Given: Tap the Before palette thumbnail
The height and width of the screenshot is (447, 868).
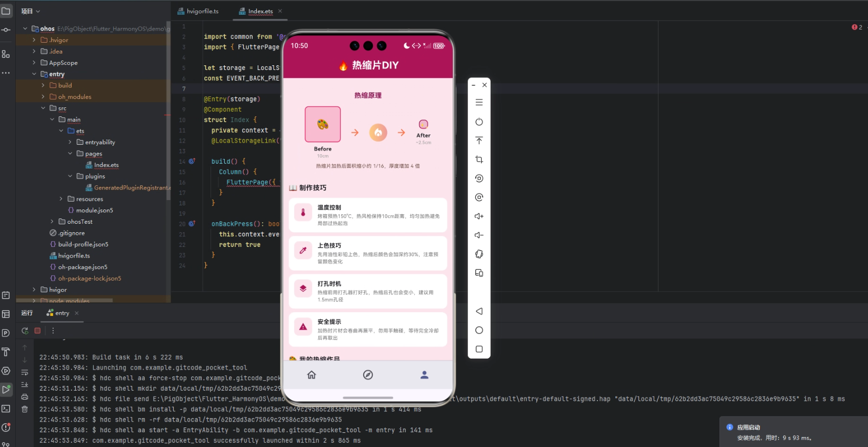Looking at the screenshot, I should pos(323,124).
